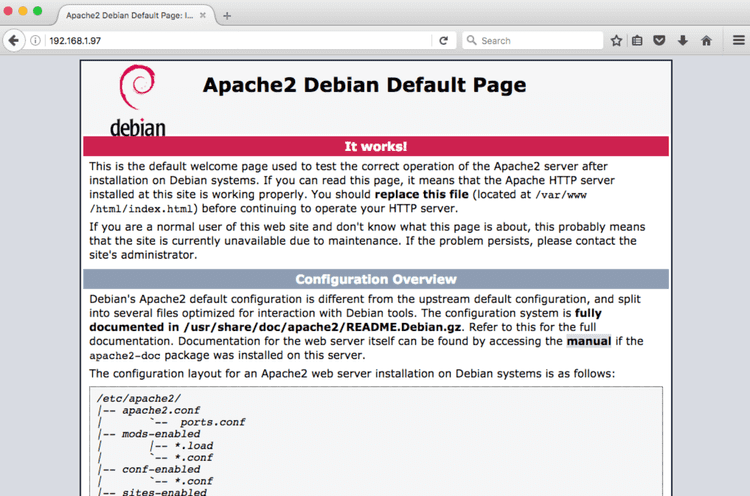This screenshot has width=750, height=496.
Task: Click the sites-enabled tree entry
Action: coord(164,492)
